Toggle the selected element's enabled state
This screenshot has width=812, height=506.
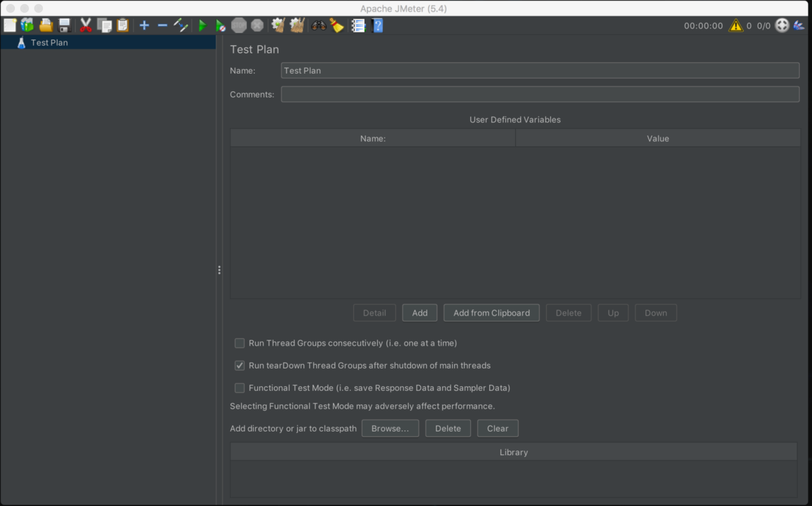coord(180,25)
